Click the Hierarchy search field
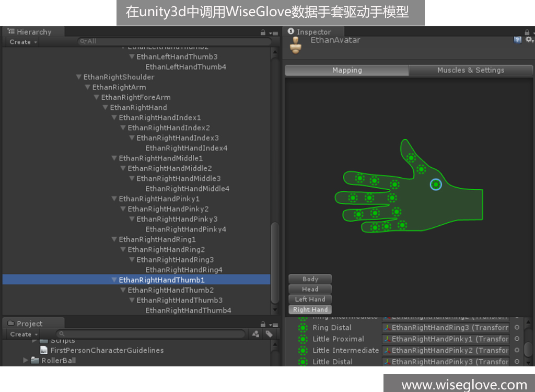The height and width of the screenshot is (392, 535). pos(175,41)
